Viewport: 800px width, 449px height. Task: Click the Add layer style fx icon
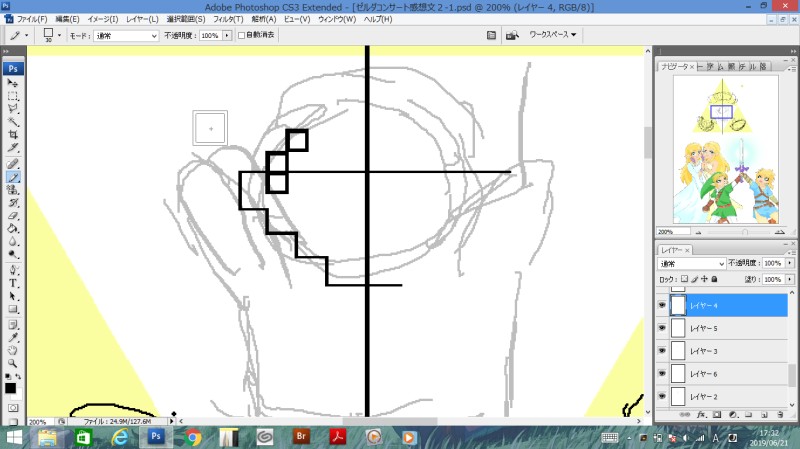pos(701,415)
